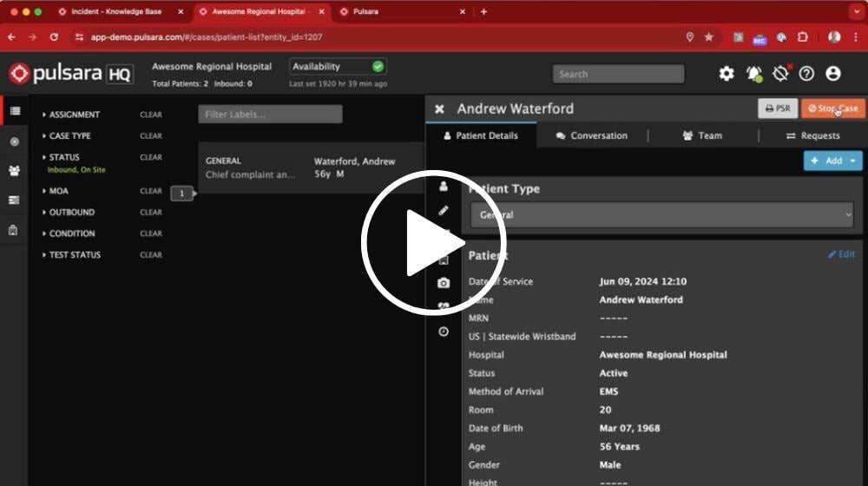Open the team group sidebar icon
The image size is (868, 486).
15,171
